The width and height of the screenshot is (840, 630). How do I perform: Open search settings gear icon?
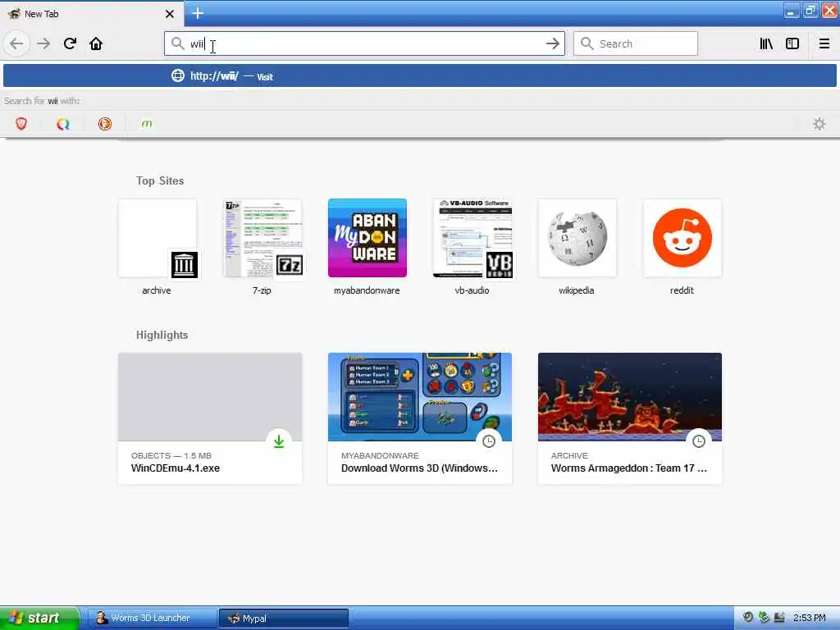point(819,125)
